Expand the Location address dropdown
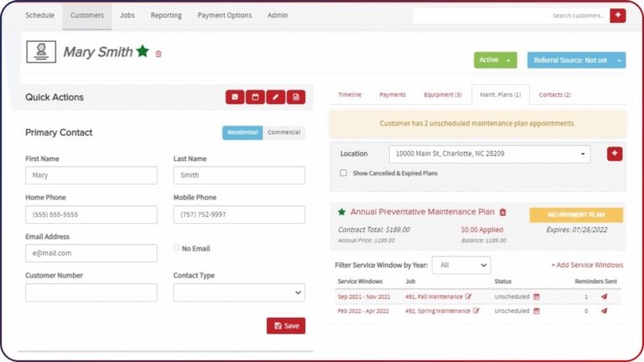Image resolution: width=644 pixels, height=362 pixels. pos(490,154)
